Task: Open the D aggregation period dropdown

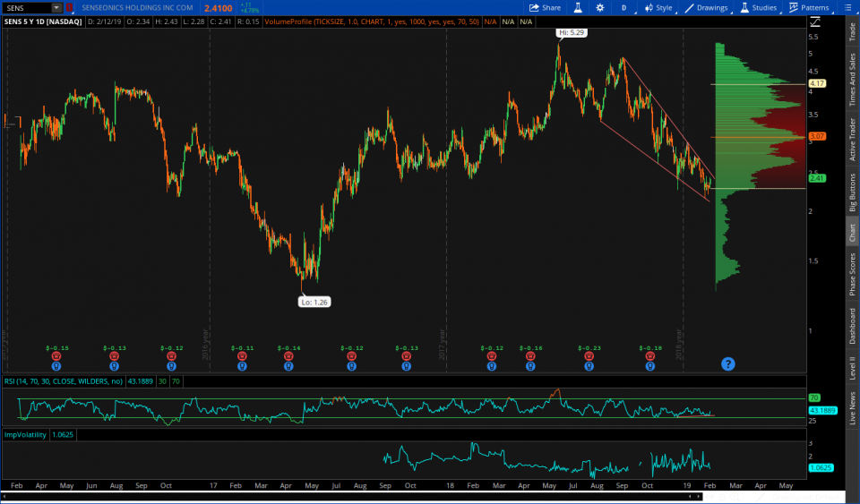Action: (x=623, y=8)
